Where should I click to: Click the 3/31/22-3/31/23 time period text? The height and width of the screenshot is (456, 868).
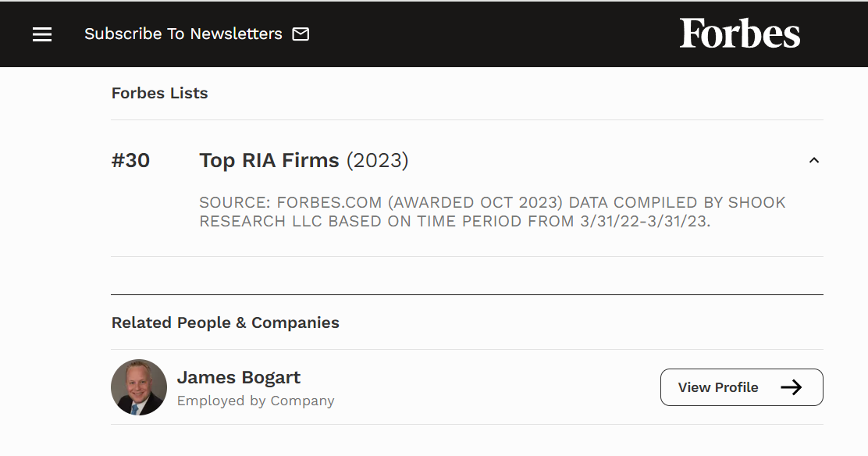(x=645, y=222)
